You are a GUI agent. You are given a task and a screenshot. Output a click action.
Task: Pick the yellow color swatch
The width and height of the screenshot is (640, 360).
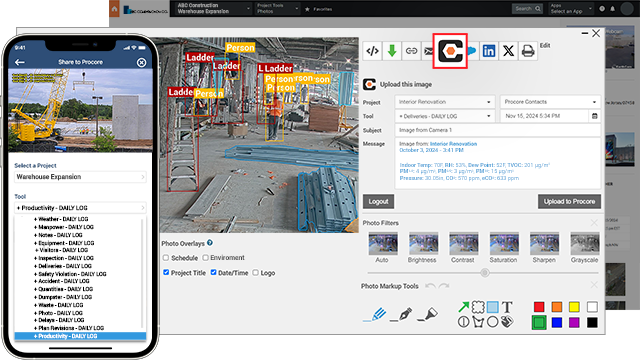point(574,307)
